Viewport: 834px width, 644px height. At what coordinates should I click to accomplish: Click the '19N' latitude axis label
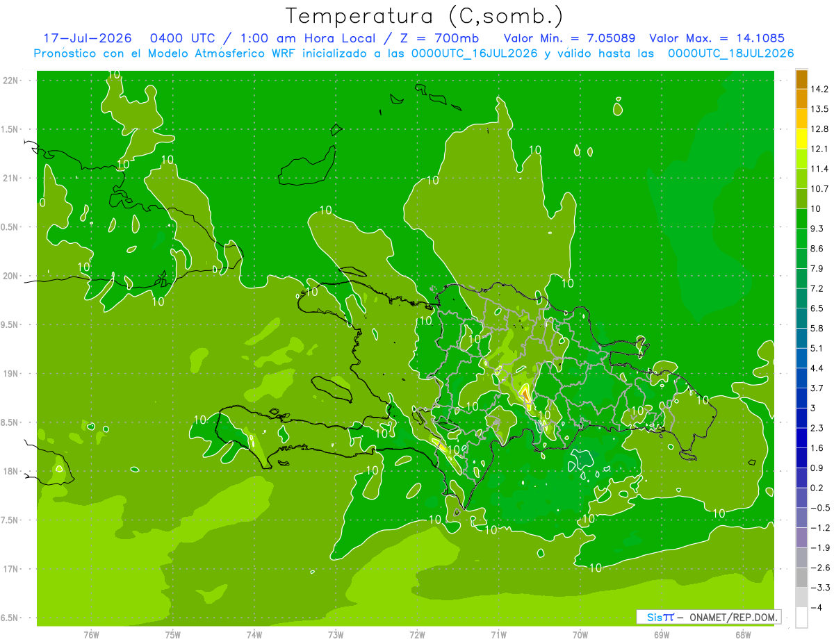coord(10,374)
